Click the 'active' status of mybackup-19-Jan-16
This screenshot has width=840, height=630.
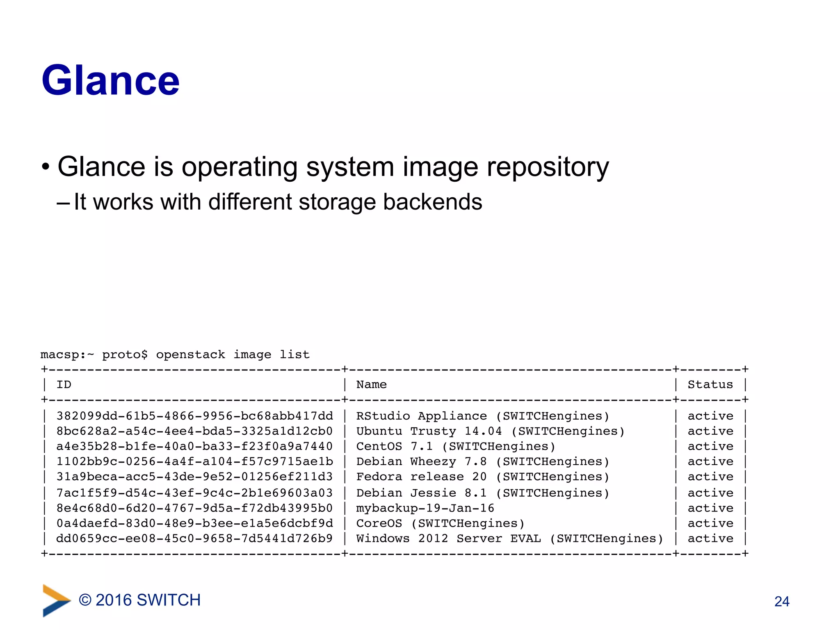710,508
